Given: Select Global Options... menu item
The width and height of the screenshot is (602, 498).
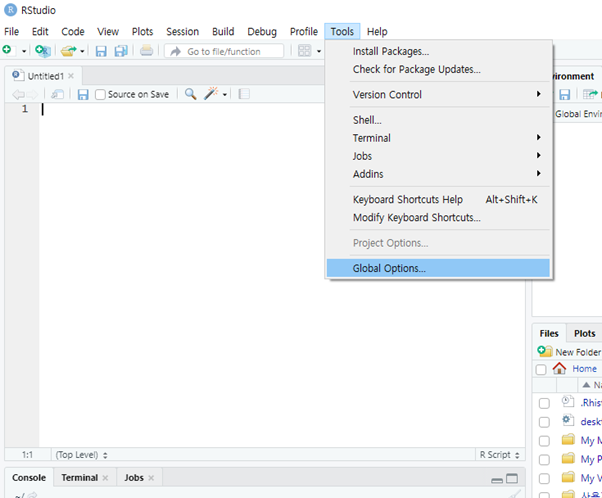Looking at the screenshot, I should click(x=438, y=268).
